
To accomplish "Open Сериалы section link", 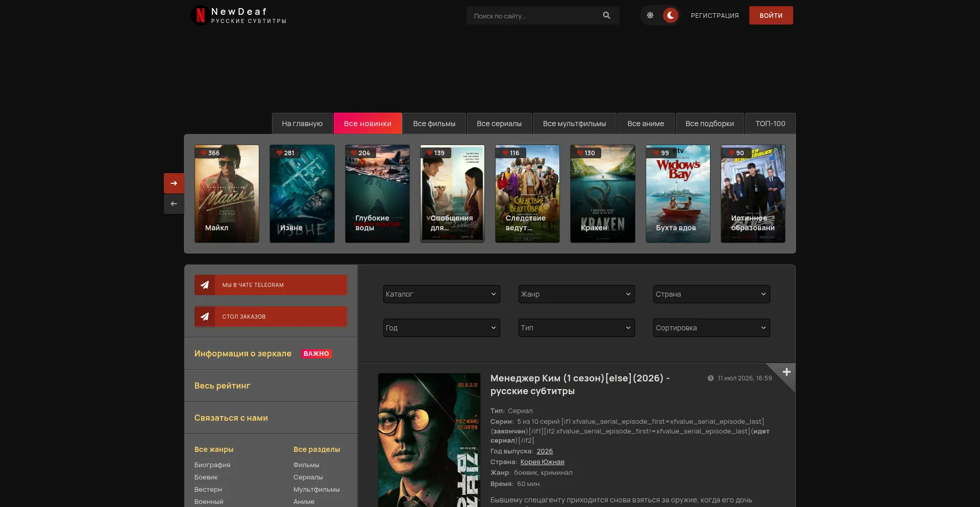I will pos(308,477).
